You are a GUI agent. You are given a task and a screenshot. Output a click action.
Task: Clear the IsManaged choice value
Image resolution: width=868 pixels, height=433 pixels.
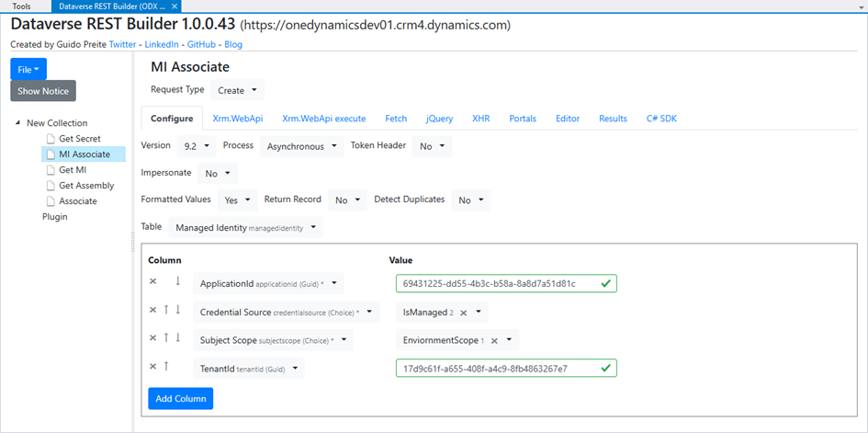pyautogui.click(x=464, y=313)
